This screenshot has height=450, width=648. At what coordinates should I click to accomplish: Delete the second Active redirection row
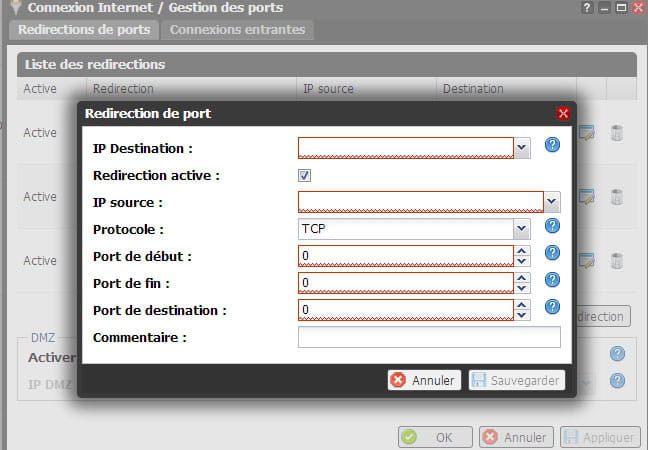click(x=617, y=197)
